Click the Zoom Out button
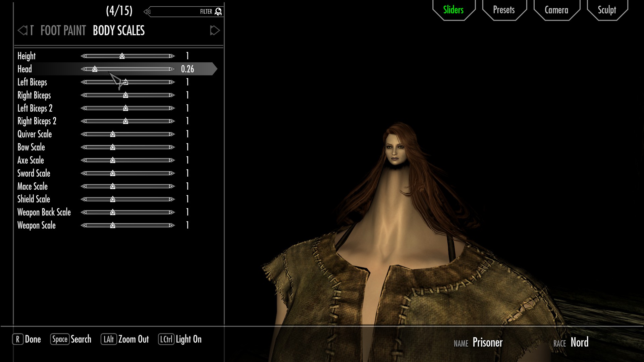This screenshot has height=362, width=644. (x=125, y=339)
